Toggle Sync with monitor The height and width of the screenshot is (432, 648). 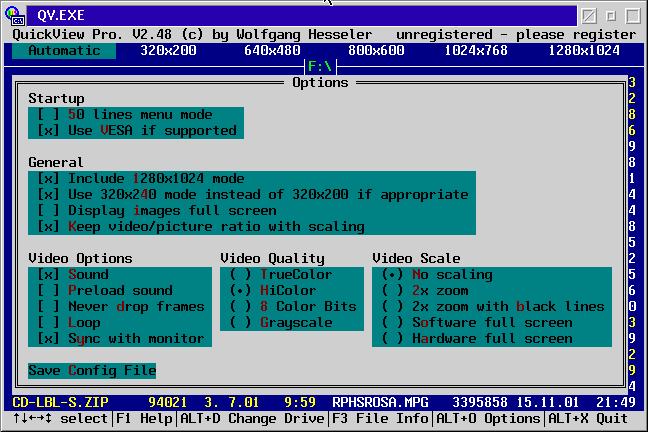121,339
